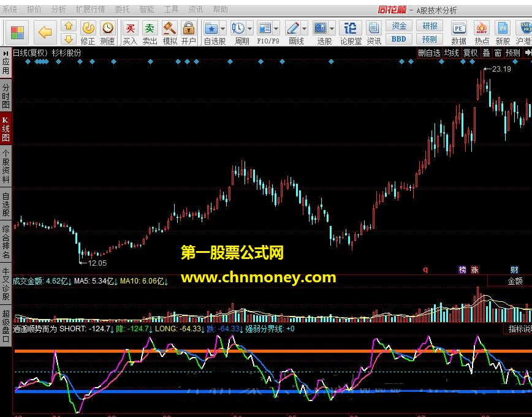Viewport: 532px width, 417px height.
Task: Click the 开户 open account icon
Action: (x=189, y=33)
